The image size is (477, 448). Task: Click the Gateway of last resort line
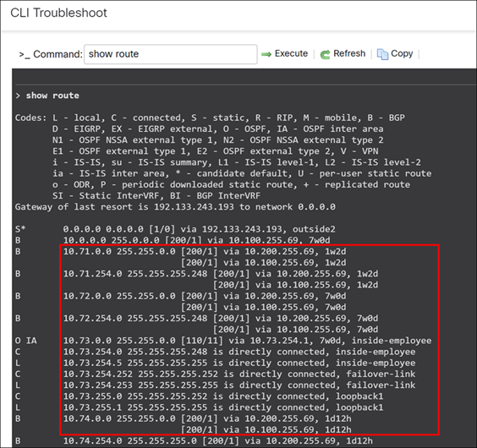[175, 207]
